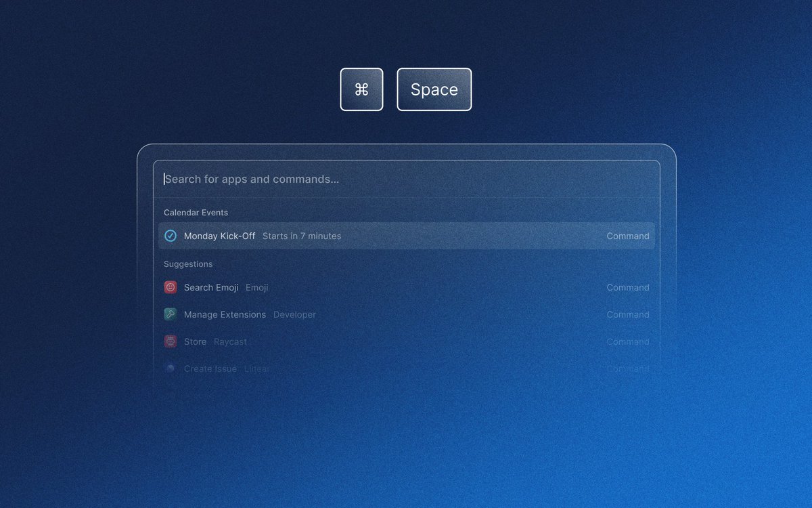Click the Search Emoji icon
The width and height of the screenshot is (812, 508).
click(x=171, y=287)
